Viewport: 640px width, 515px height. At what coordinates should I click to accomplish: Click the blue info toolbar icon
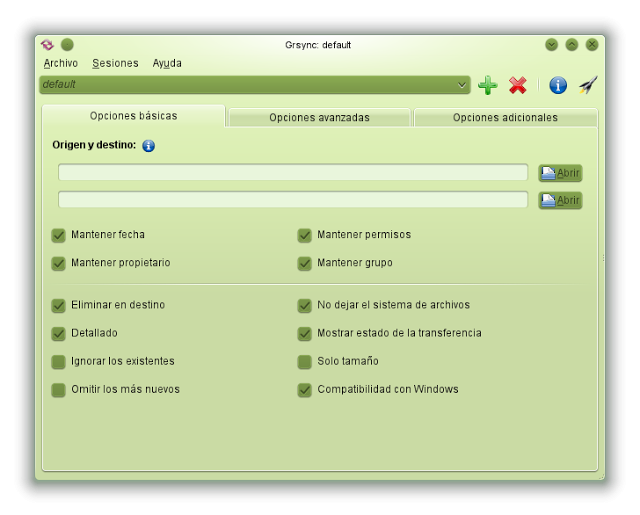558,85
